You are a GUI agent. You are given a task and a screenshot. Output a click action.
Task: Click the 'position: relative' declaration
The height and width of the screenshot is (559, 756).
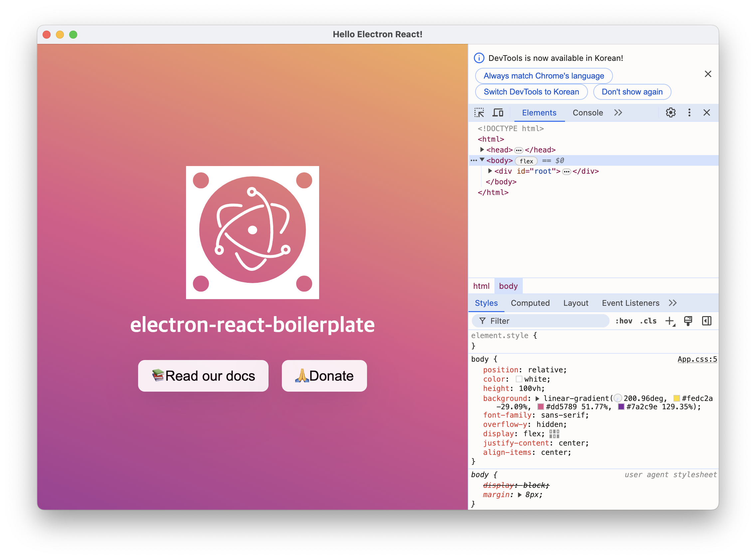coord(524,370)
